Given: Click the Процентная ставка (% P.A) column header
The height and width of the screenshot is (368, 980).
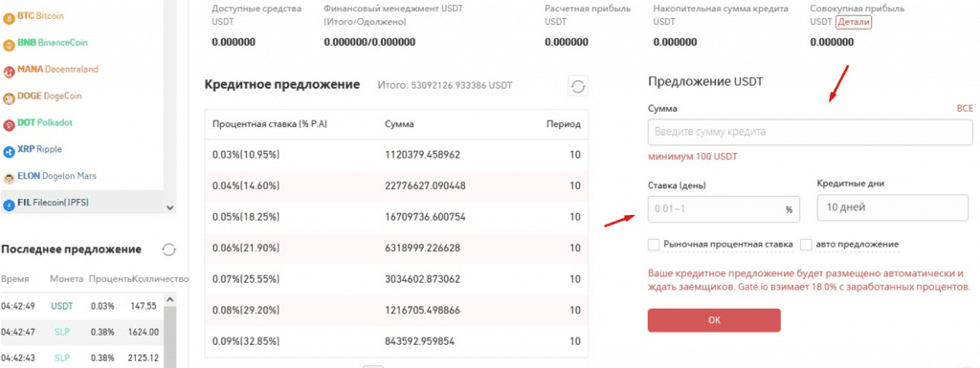Looking at the screenshot, I should (270, 124).
